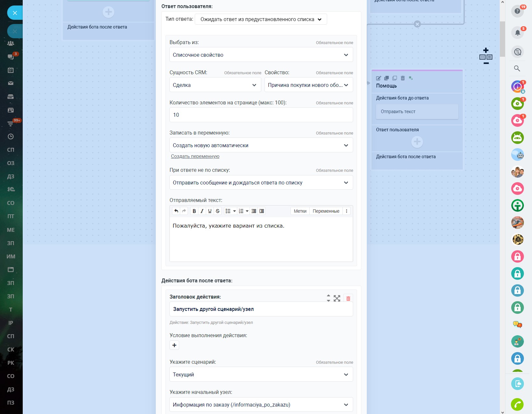Zoom in the scenario canvas

(486, 50)
